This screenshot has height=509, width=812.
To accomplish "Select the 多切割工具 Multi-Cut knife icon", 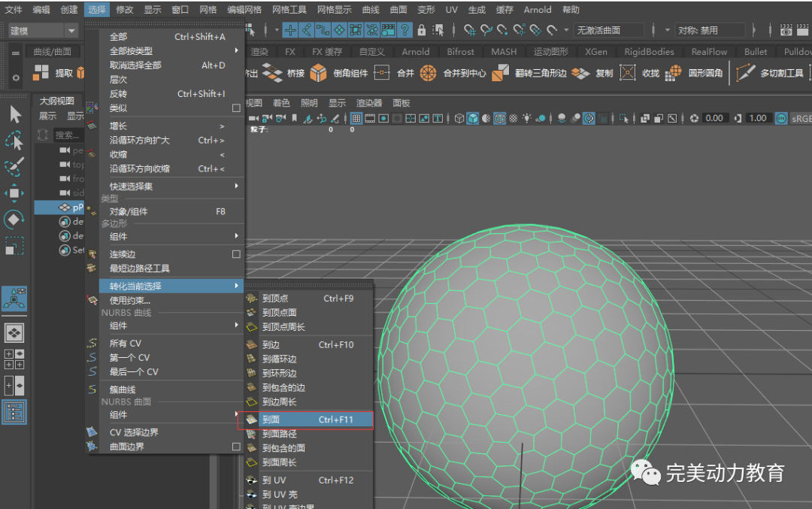I will (x=746, y=73).
